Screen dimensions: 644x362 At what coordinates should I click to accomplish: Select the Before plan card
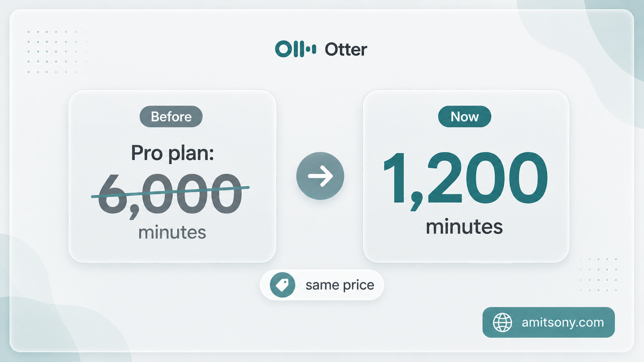[x=172, y=176]
